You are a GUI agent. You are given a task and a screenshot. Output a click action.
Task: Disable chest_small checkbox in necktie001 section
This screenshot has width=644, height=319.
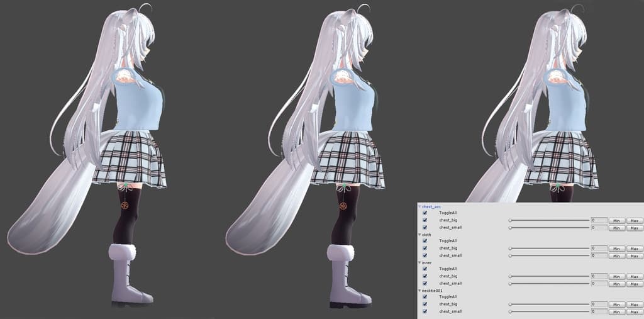coord(425,311)
